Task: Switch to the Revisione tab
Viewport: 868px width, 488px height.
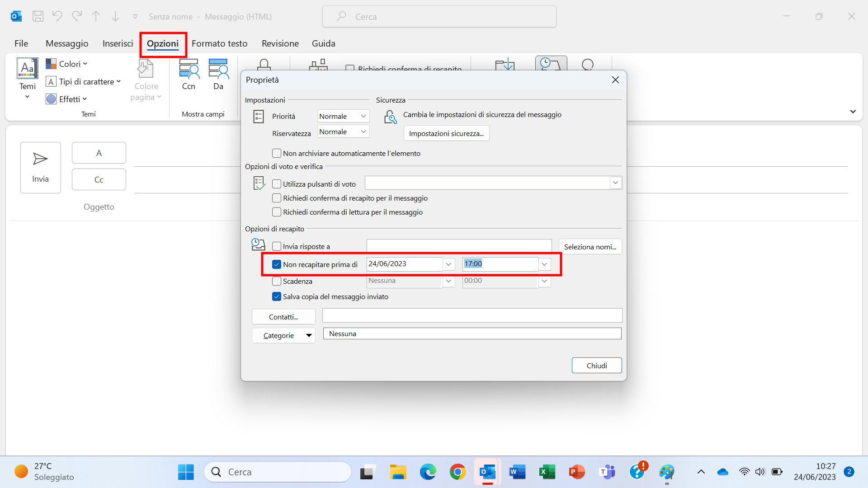Action: pyautogui.click(x=280, y=43)
